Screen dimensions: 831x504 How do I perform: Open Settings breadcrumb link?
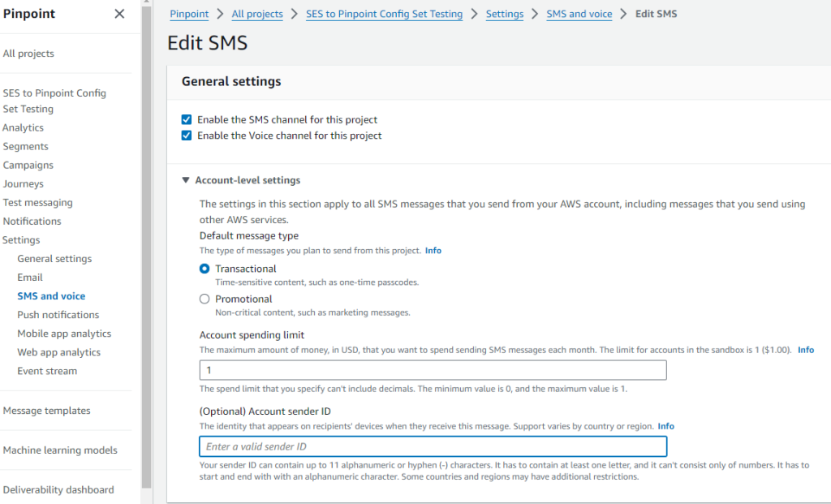pos(505,14)
